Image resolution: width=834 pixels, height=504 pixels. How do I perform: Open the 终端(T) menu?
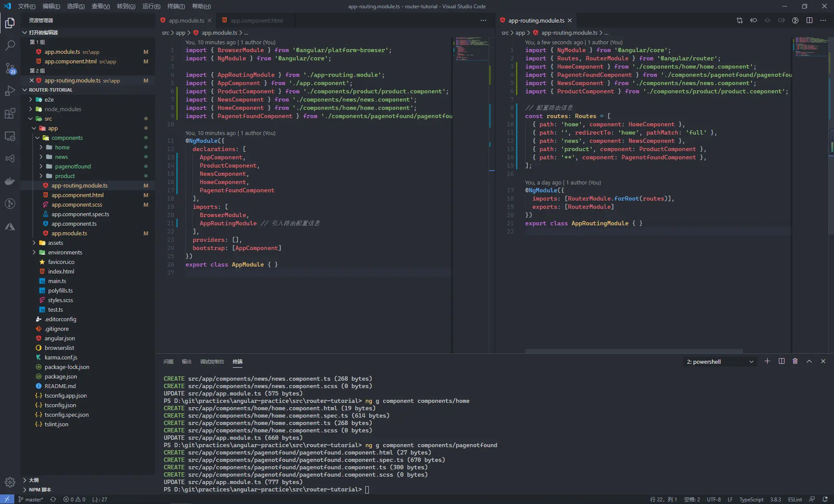click(x=176, y=6)
